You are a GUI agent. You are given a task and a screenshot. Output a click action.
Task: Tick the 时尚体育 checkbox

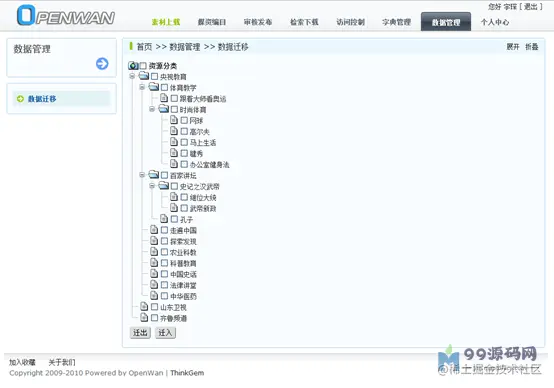point(174,109)
